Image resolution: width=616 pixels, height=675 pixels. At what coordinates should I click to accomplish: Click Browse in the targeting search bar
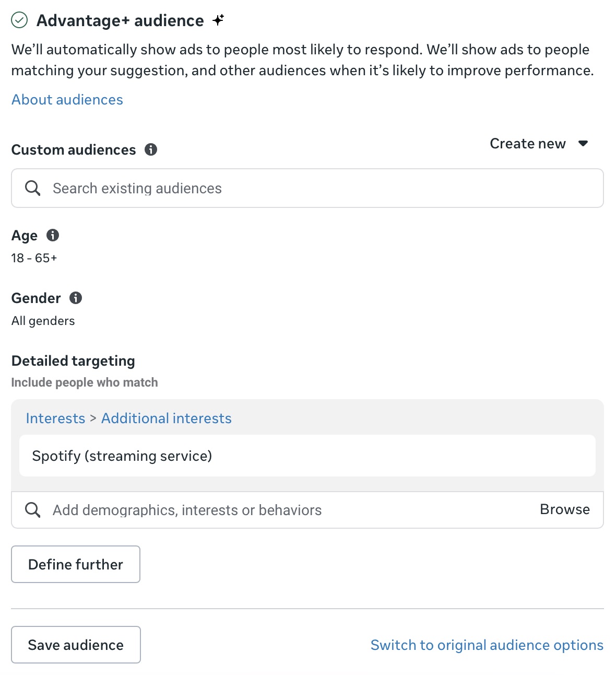pyautogui.click(x=564, y=509)
